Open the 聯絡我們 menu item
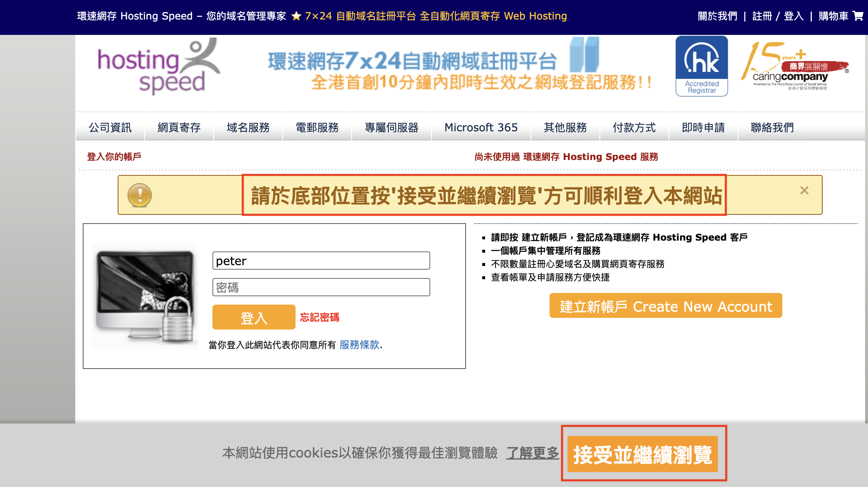Viewport: 868px width, 487px height. (772, 127)
